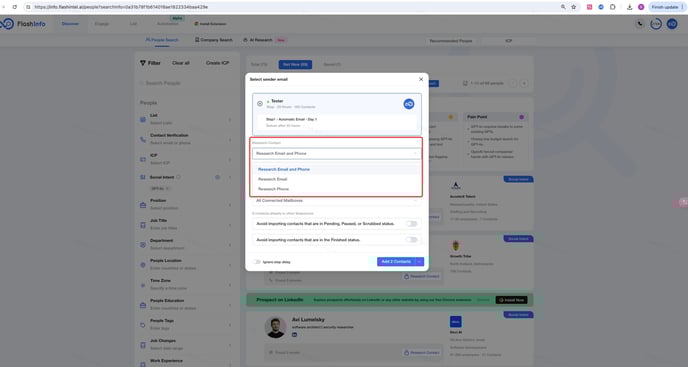Click the Position briefcase icon
The height and width of the screenshot is (367, 688).
point(143,205)
